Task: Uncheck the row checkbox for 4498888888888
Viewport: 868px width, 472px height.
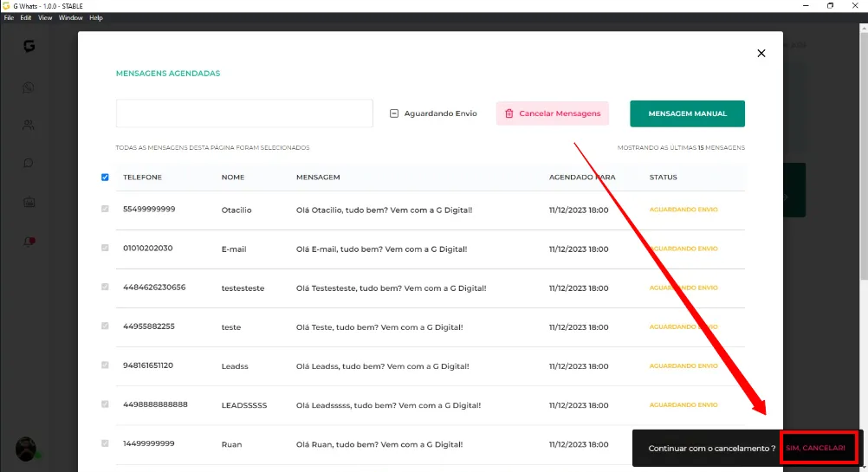Action: [x=105, y=404]
